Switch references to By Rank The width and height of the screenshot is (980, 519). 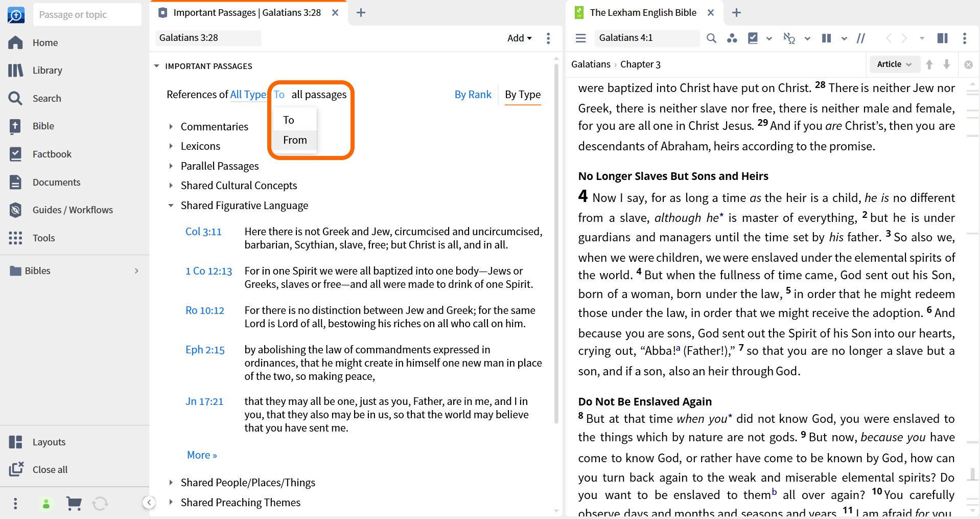point(472,94)
